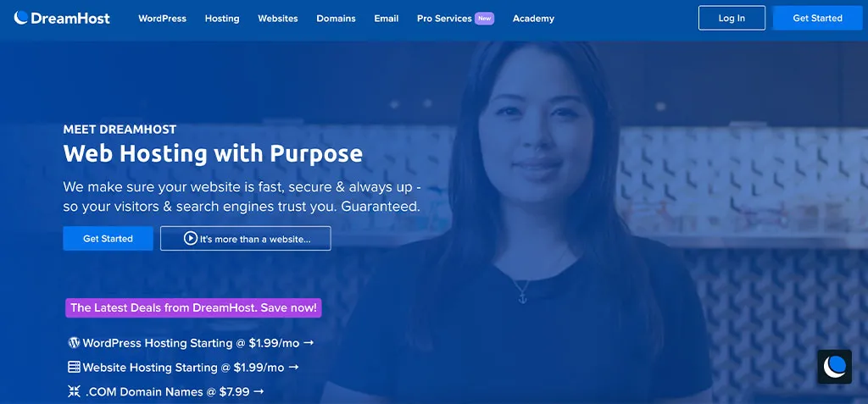Open the Websites menu
This screenshot has height=404, width=868.
click(278, 19)
